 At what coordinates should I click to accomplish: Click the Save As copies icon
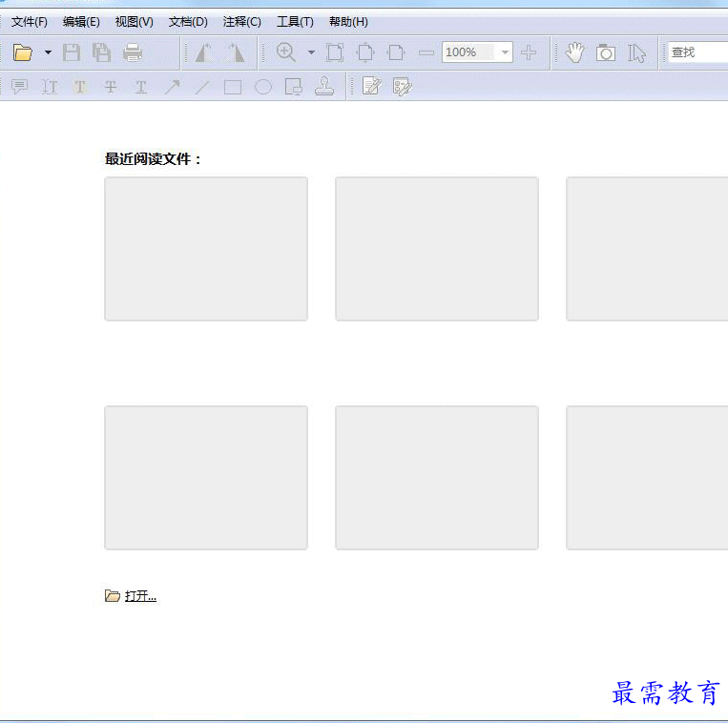point(102,52)
